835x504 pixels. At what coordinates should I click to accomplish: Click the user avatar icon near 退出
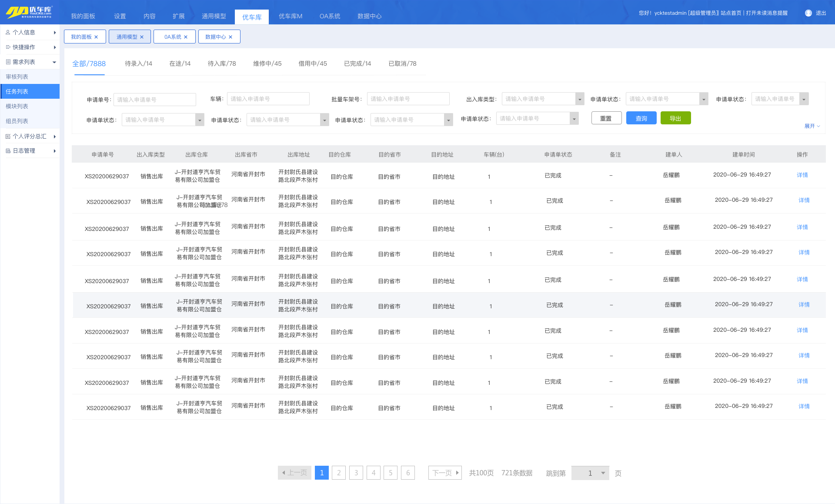[x=808, y=13]
